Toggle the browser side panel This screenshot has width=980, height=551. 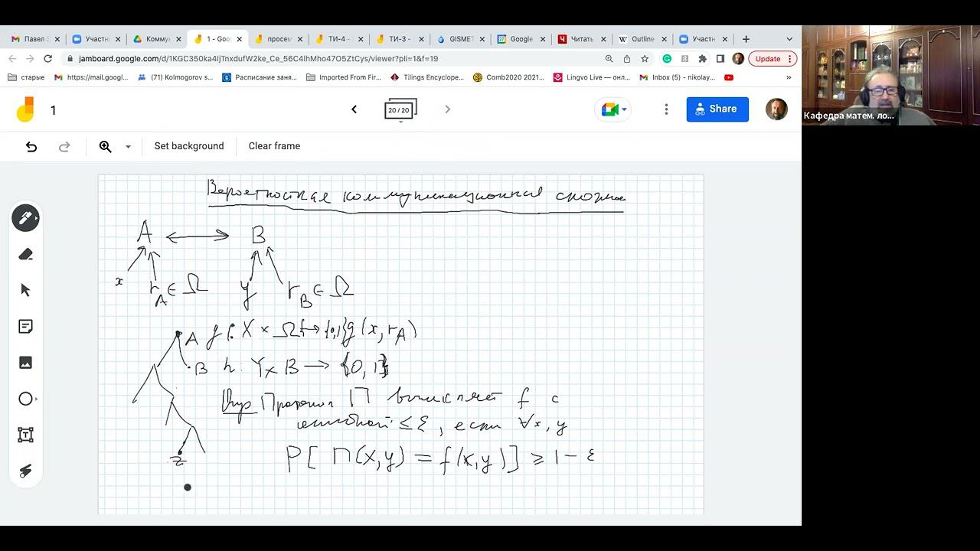coord(720,58)
